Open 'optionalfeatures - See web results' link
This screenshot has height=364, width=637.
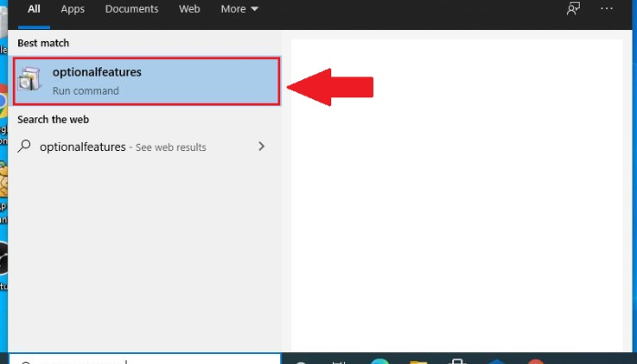[x=123, y=147]
